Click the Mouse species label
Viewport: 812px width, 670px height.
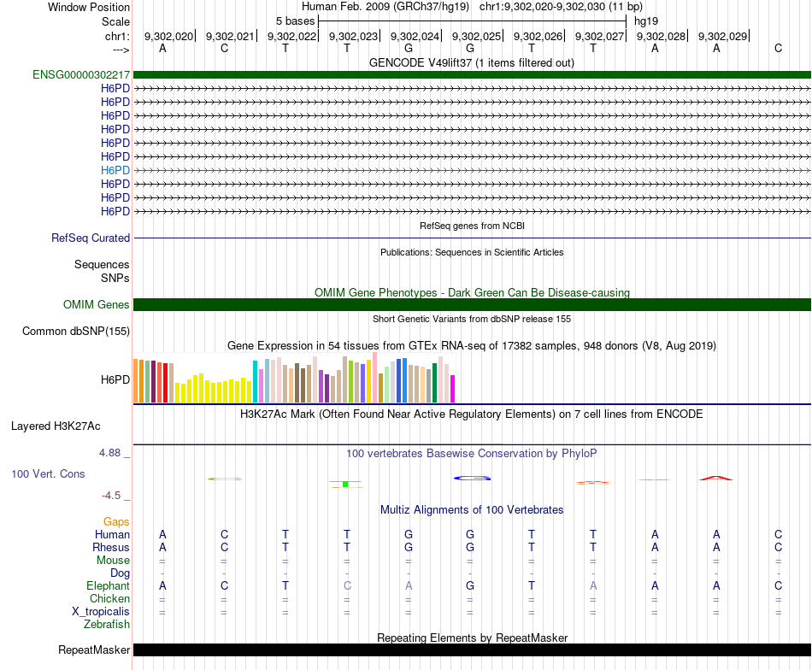113,561
